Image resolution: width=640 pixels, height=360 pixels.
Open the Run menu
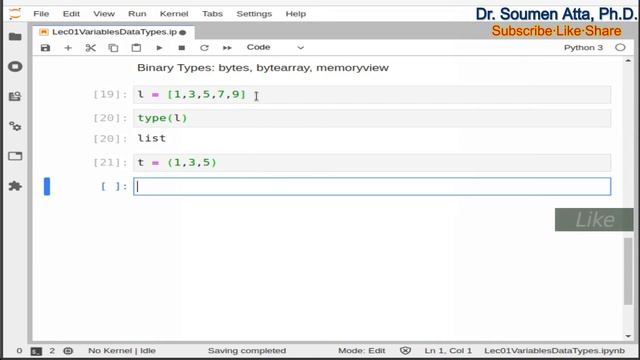tap(137, 13)
